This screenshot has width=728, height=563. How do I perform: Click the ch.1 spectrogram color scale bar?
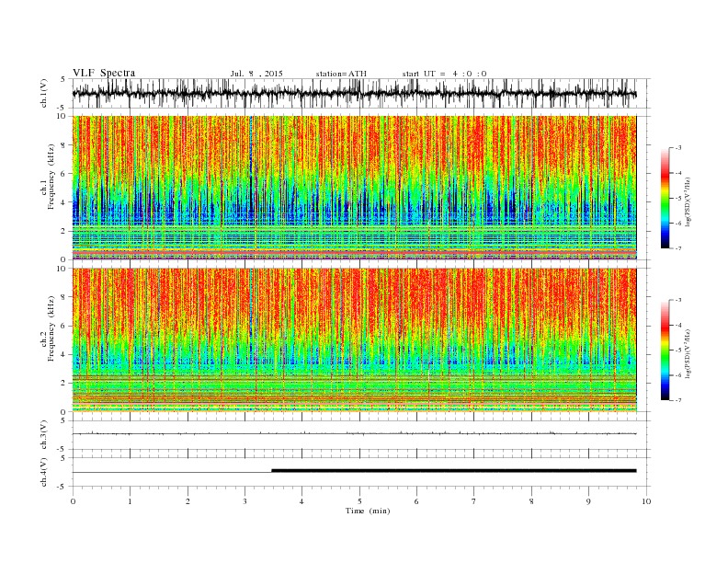pos(665,199)
